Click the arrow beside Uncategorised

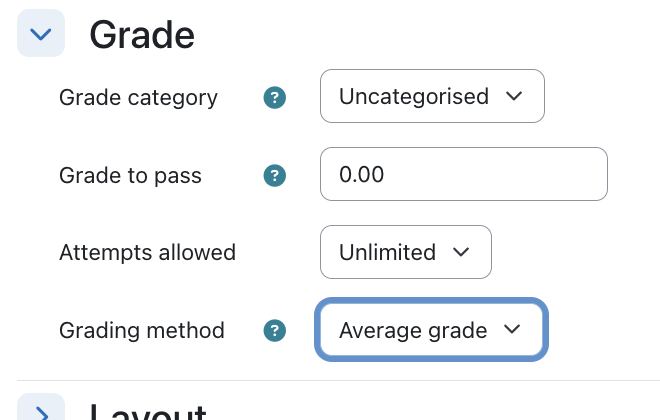[x=514, y=96]
